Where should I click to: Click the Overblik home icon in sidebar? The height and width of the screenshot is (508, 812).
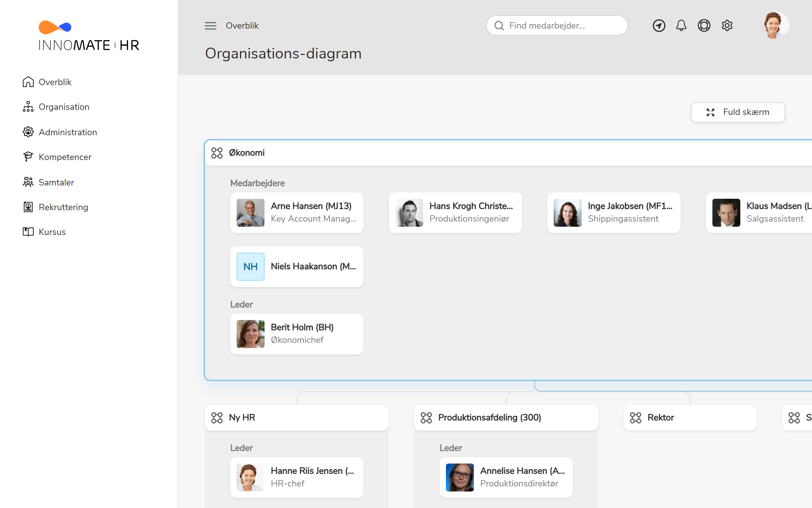28,82
